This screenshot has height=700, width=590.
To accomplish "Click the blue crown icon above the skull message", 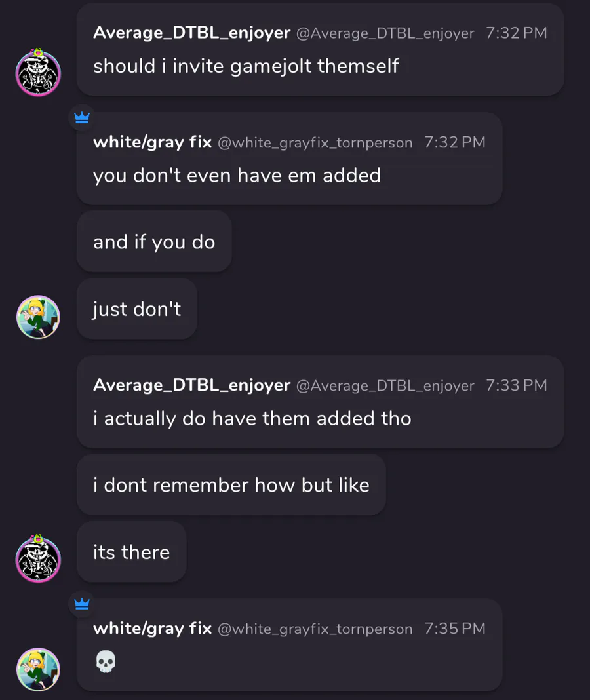I will point(82,604).
